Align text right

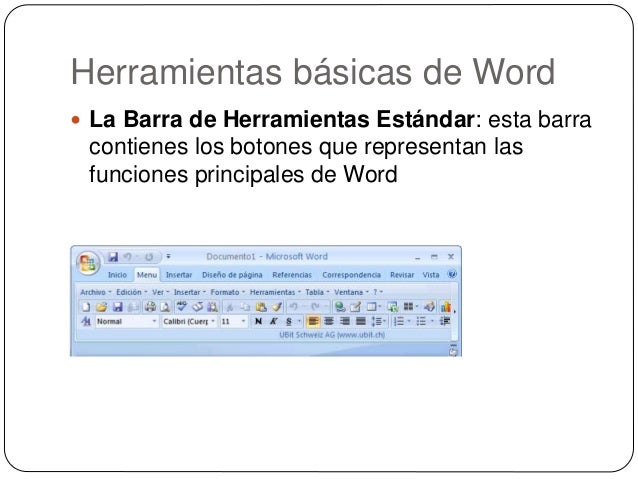pos(345,322)
